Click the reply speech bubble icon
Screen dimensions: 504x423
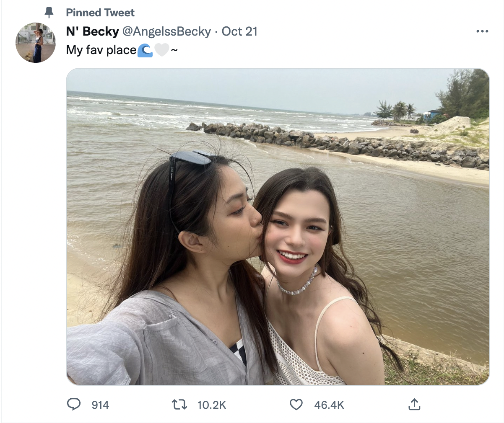74,404
